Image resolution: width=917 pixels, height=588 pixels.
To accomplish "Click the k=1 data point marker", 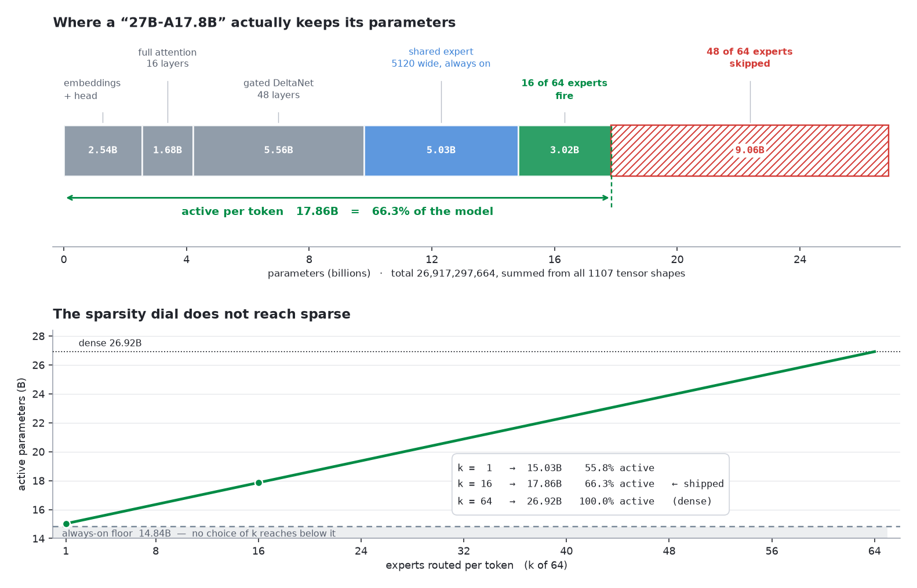I will 66,524.
